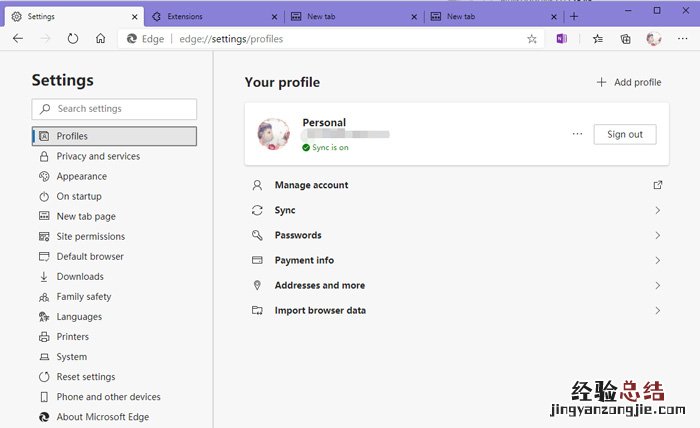Expand the Passwords row chevron

(x=657, y=235)
